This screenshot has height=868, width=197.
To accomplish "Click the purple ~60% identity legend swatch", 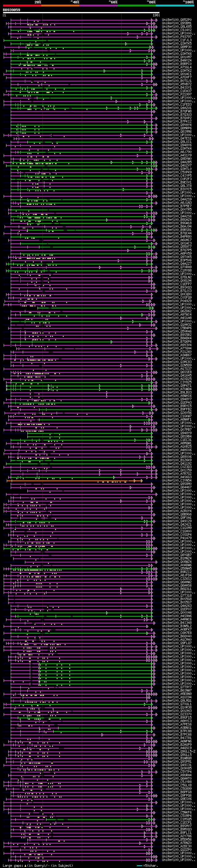I will (99, 6).
